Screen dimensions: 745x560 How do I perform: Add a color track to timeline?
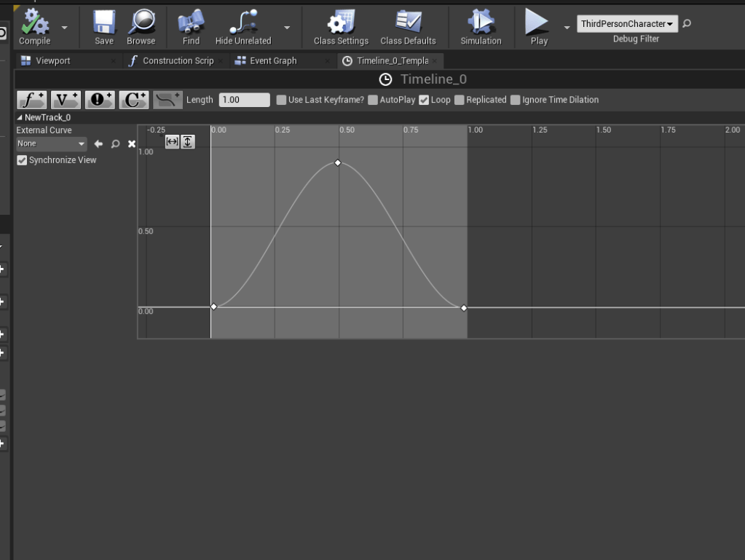133,100
